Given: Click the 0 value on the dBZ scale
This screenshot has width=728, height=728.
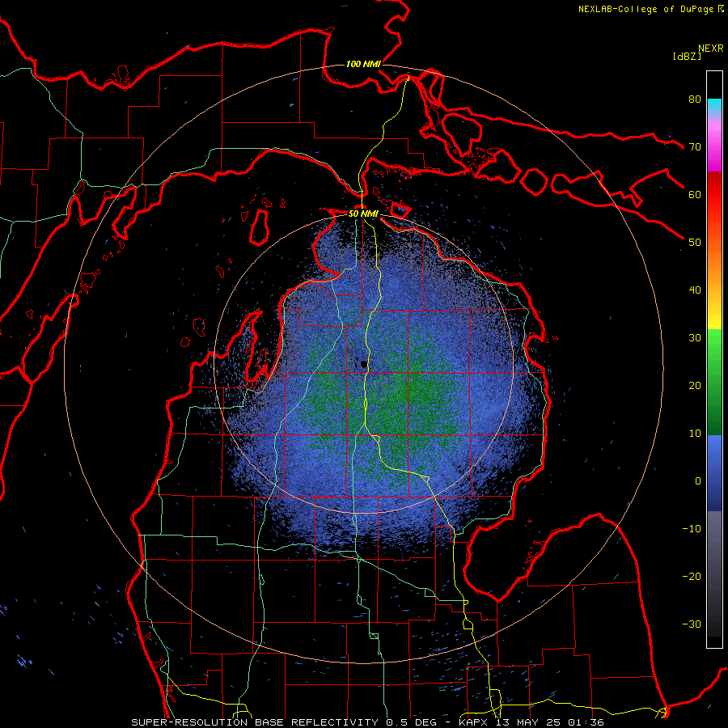Looking at the screenshot, I should [698, 481].
